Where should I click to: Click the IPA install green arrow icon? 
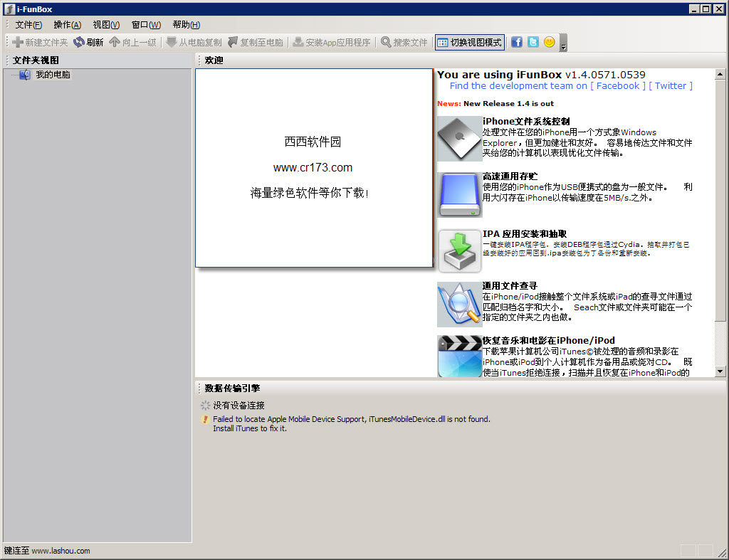coord(459,251)
